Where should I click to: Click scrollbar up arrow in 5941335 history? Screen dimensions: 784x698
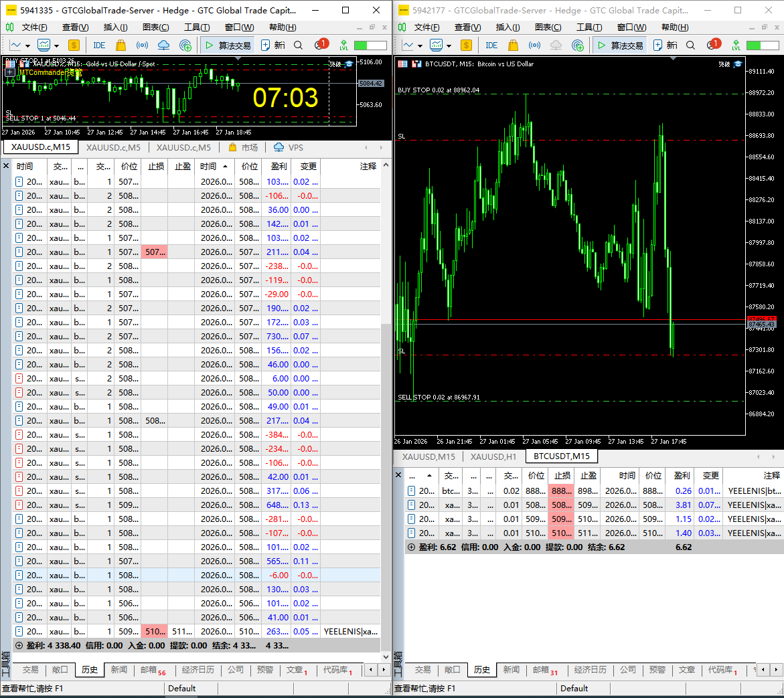386,165
